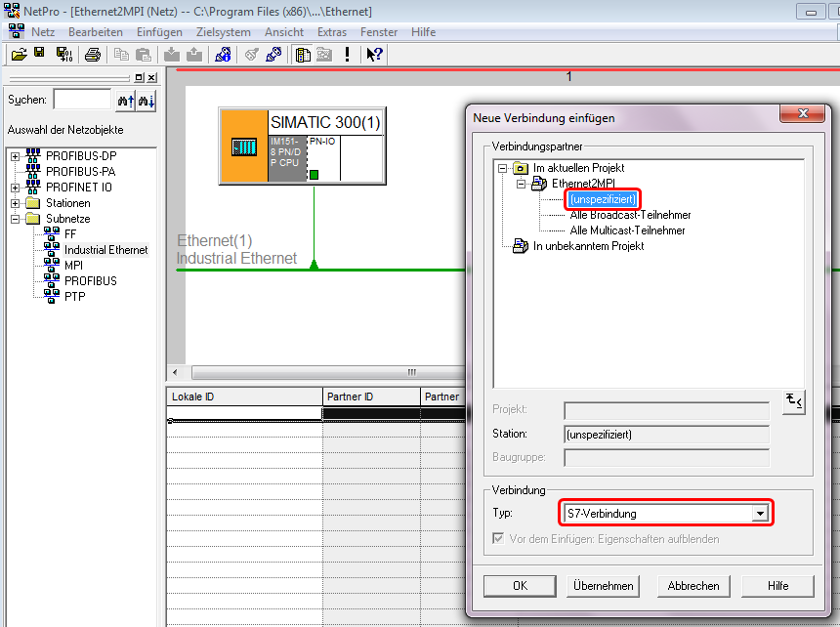Click the Save floppy disk icon
Viewport: 840px width, 627px height.
click(x=39, y=54)
